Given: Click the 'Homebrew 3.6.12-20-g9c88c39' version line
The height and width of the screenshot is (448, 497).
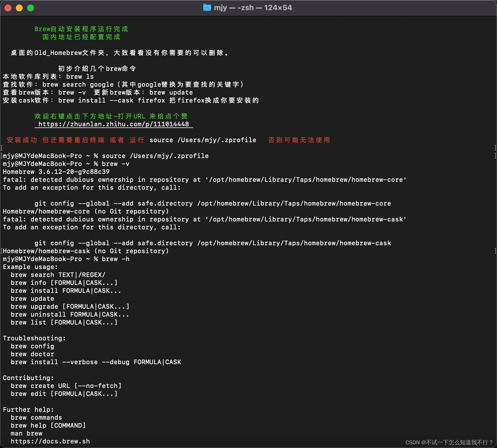Looking at the screenshot, I should (56, 172).
